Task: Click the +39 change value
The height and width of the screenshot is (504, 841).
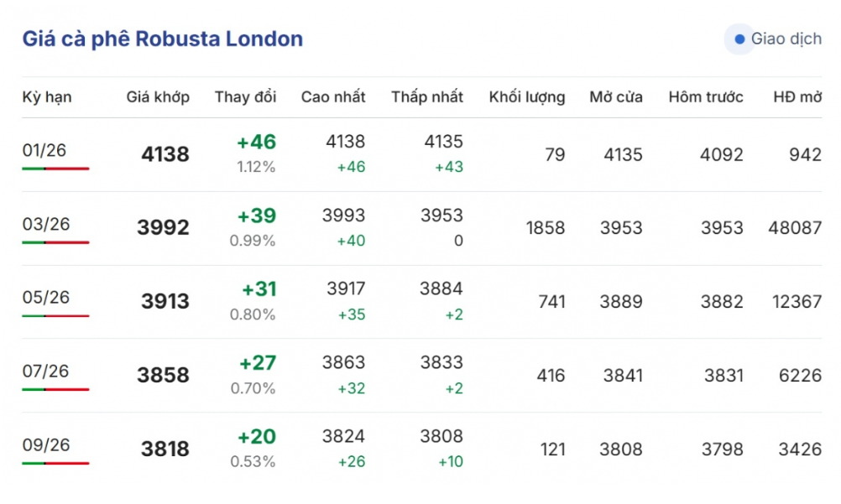Action: tap(256, 216)
